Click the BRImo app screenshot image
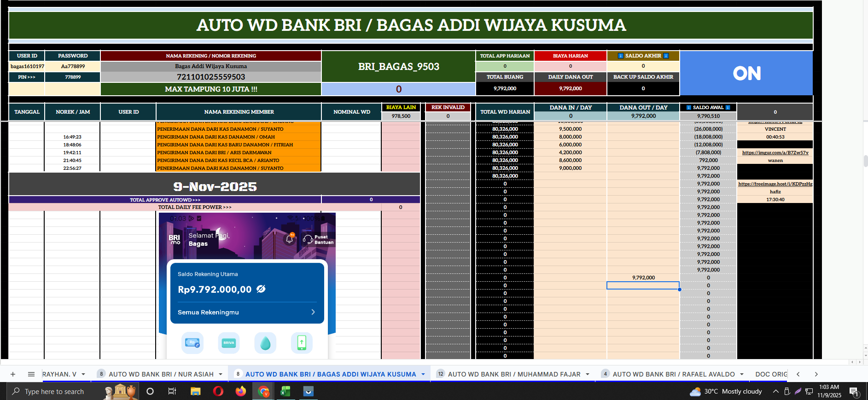Screen dimensions: 868x400 click(247, 285)
